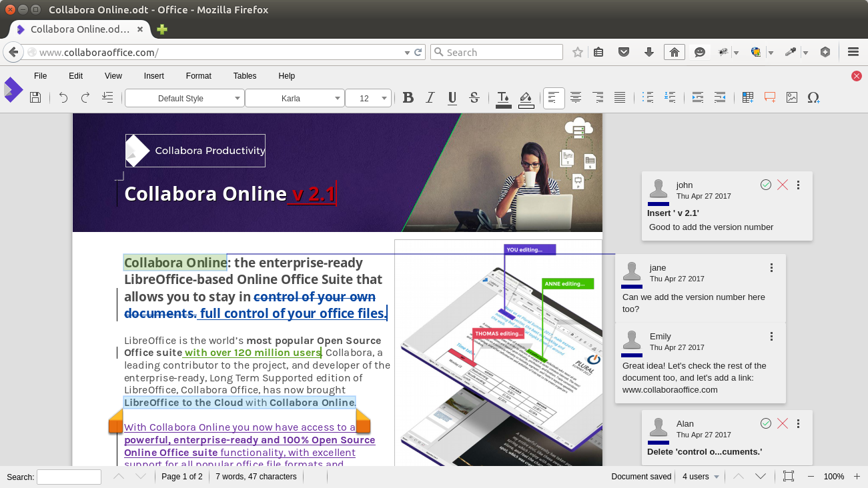Open the 4 users dropdown list
Image resolution: width=868 pixels, height=488 pixels.
(x=701, y=477)
